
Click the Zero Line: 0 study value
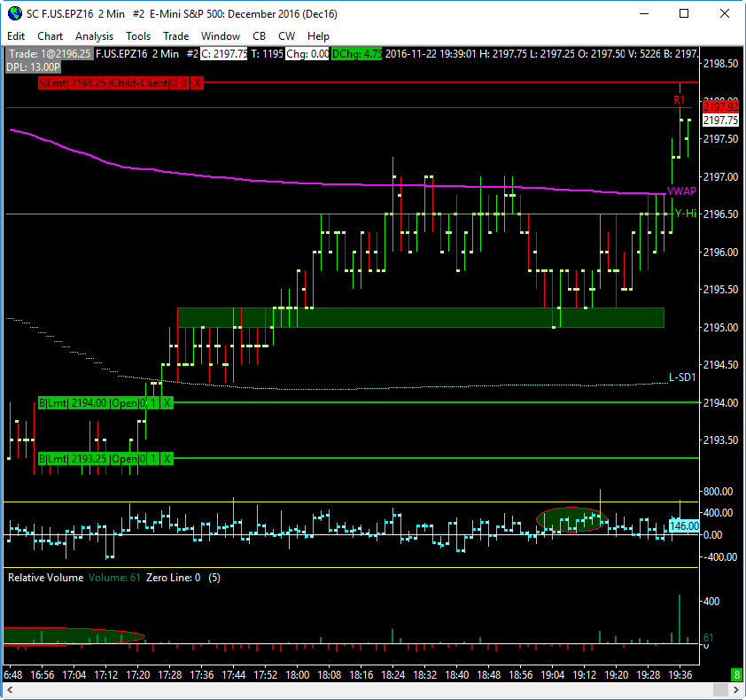(x=173, y=578)
